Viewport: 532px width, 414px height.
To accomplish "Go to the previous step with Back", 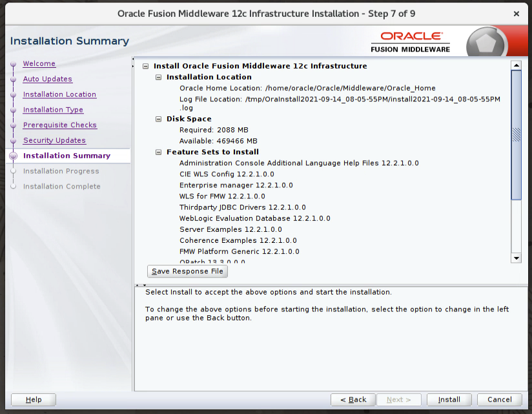I will coord(353,400).
